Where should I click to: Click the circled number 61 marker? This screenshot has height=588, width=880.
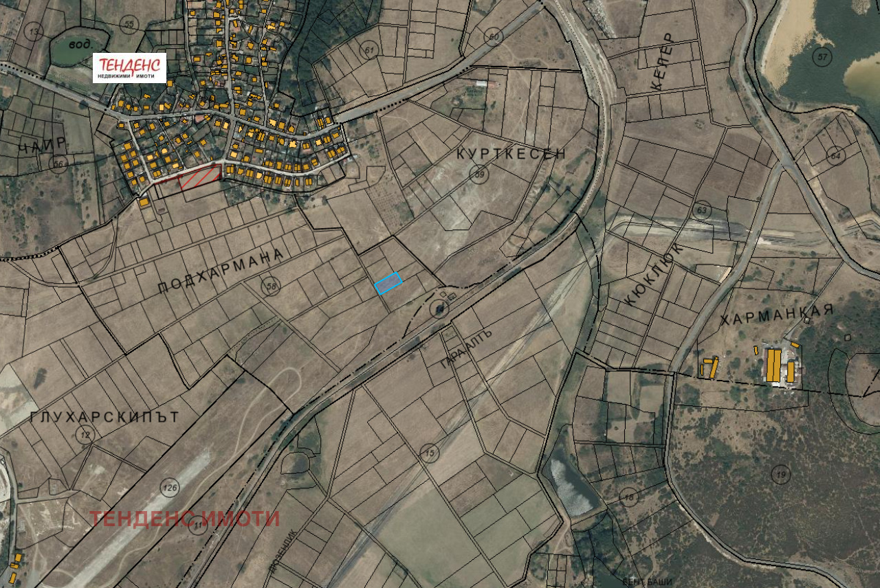coord(371,50)
